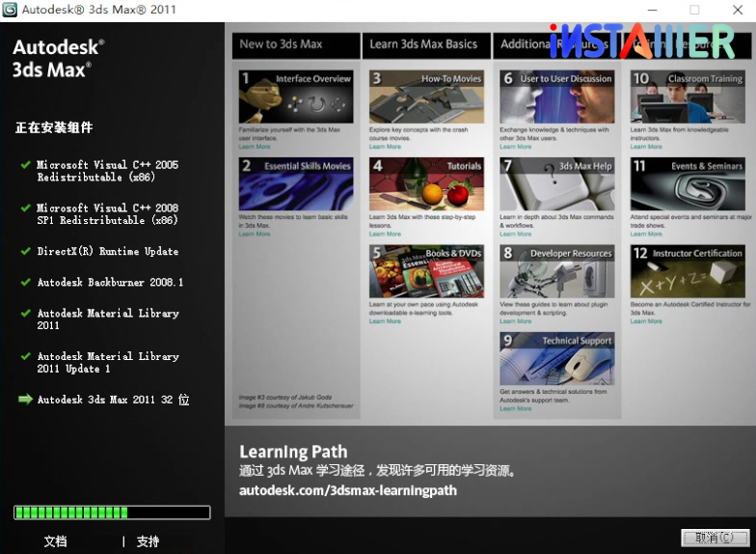Click Learn More under How-To Movies
This screenshot has height=554, width=756.
[x=386, y=147]
